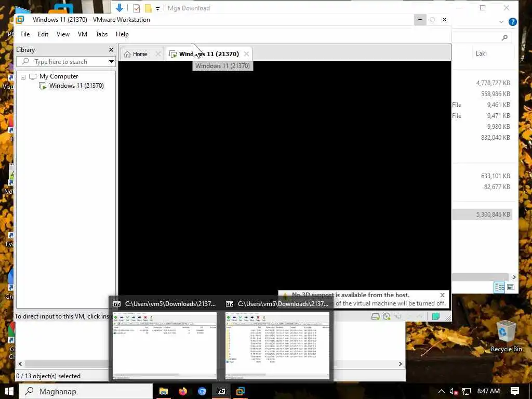Click the 7-Zip taskbar icon
Viewport: 532px width, 399px height.
(221, 391)
